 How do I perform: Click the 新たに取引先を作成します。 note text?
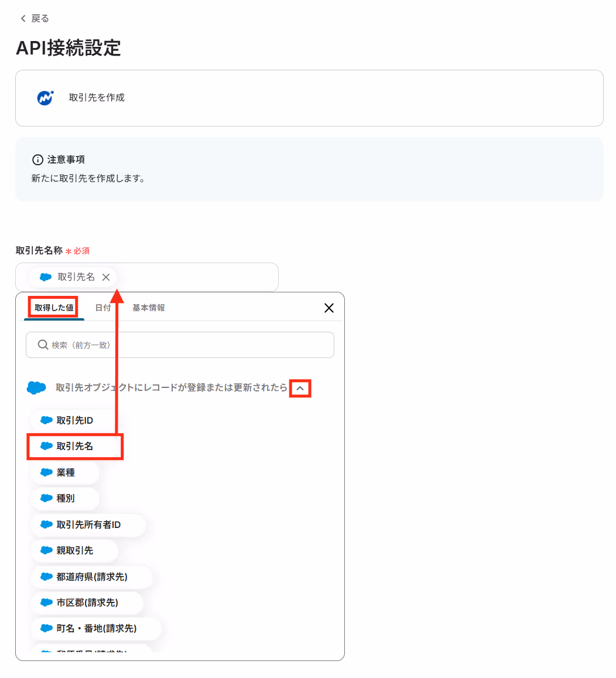pyautogui.click(x=88, y=178)
